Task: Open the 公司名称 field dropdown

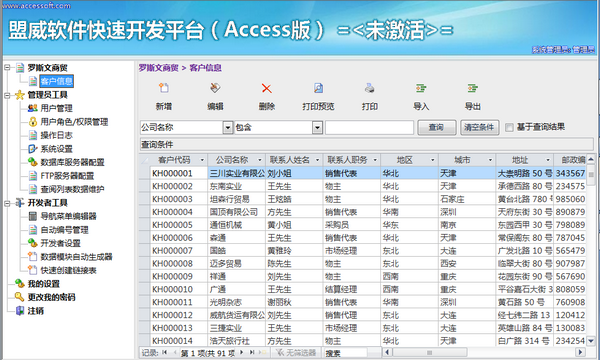Action: click(x=228, y=127)
